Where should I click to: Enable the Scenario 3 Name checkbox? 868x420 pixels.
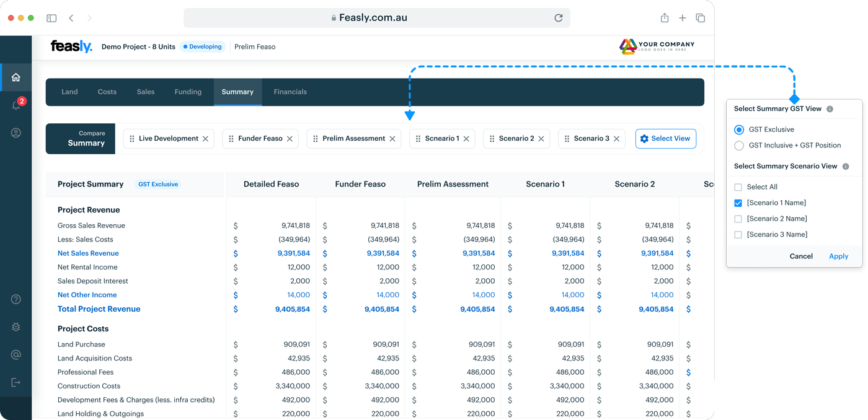tap(738, 235)
